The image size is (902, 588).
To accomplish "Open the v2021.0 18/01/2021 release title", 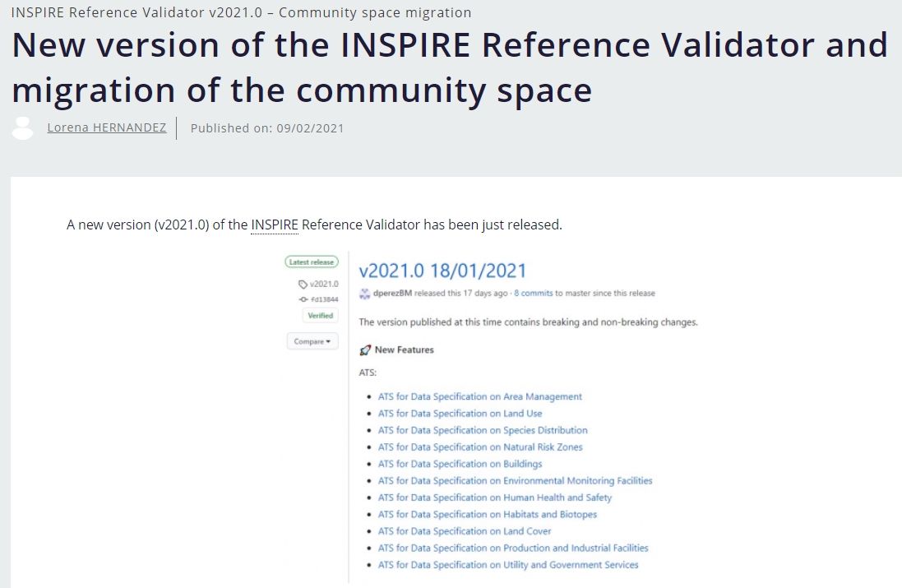I will click(x=442, y=271).
